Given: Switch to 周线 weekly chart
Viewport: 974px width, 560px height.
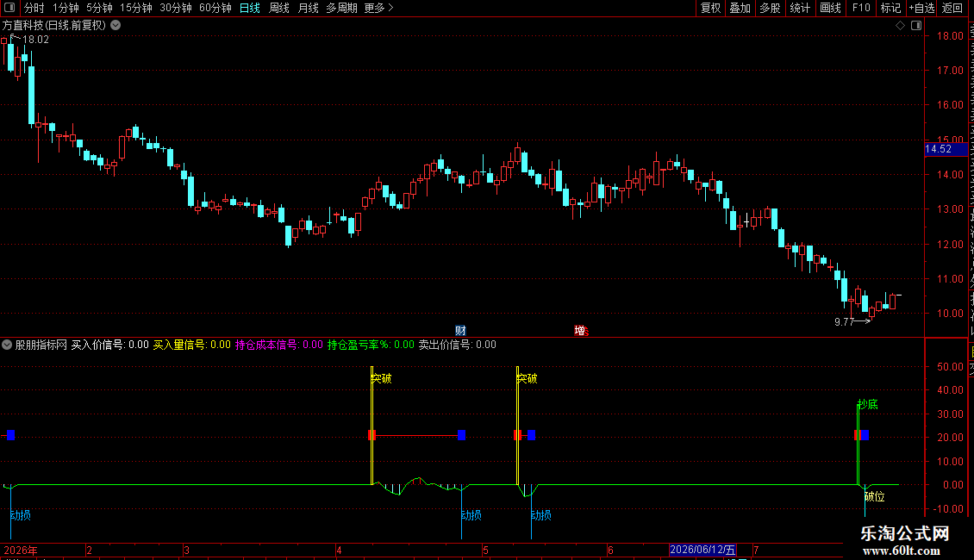Looking at the screenshot, I should (279, 8).
